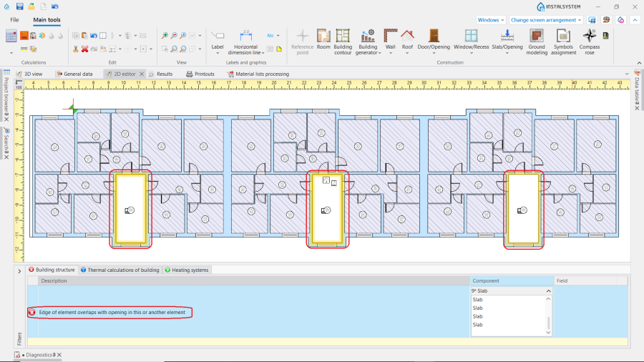Image resolution: width=644 pixels, height=362 pixels.
Task: Click the Calculations calculator icon
Action: 11,36
